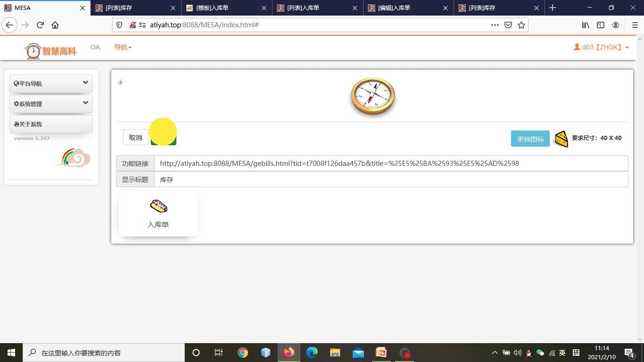Open Windows Task View

point(219,353)
